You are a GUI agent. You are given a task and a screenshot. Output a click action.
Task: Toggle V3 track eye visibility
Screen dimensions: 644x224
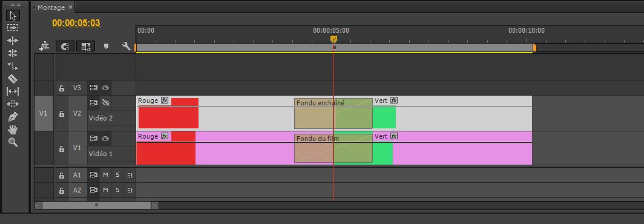[x=105, y=88]
